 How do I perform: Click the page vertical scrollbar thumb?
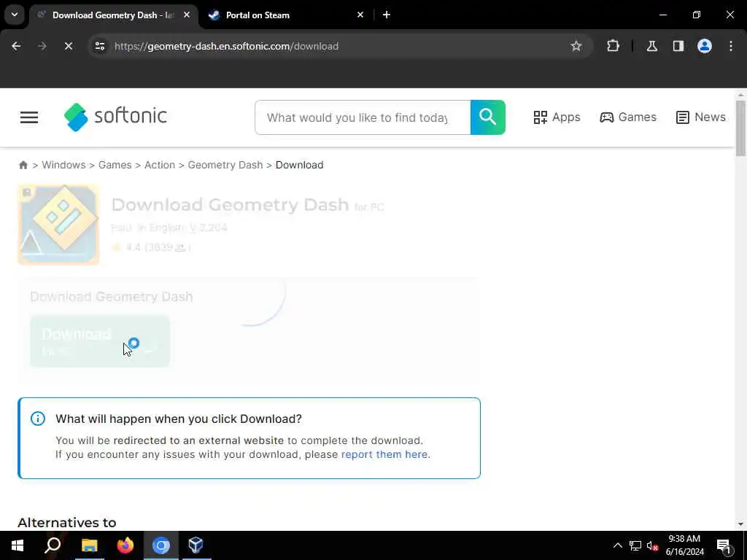point(740,128)
